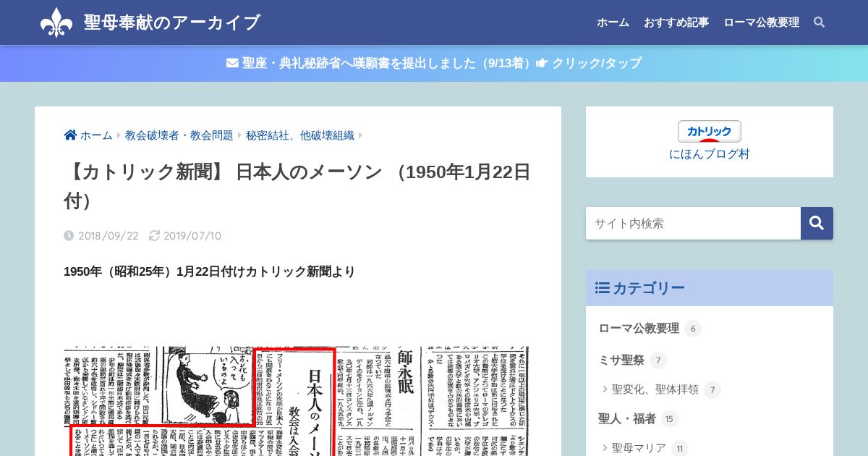Viewport: 868px width, 456px height.
Task: Click the article title heading
Action: coord(297,186)
